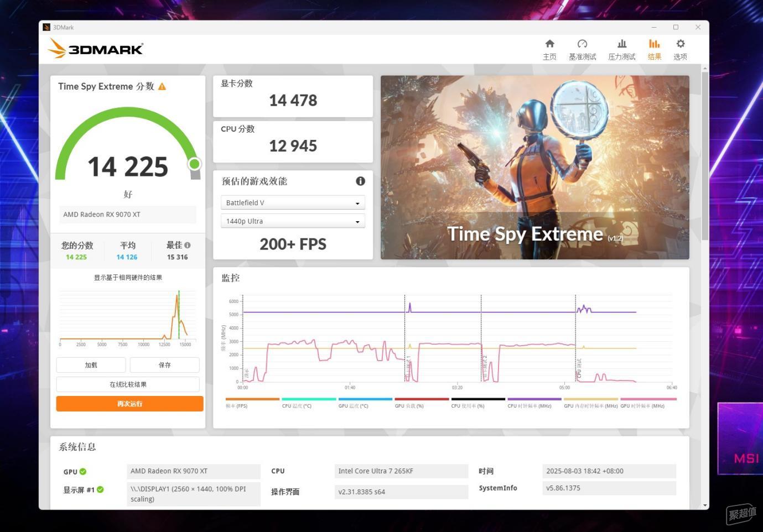763x532 pixels.
Task: Minimize the 3DMark window
Action: 654,27
